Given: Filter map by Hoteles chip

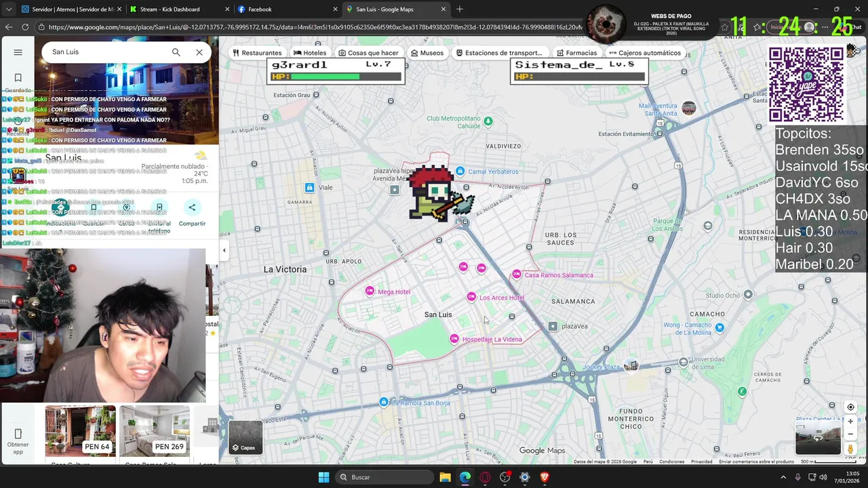Looking at the screenshot, I should (310, 53).
